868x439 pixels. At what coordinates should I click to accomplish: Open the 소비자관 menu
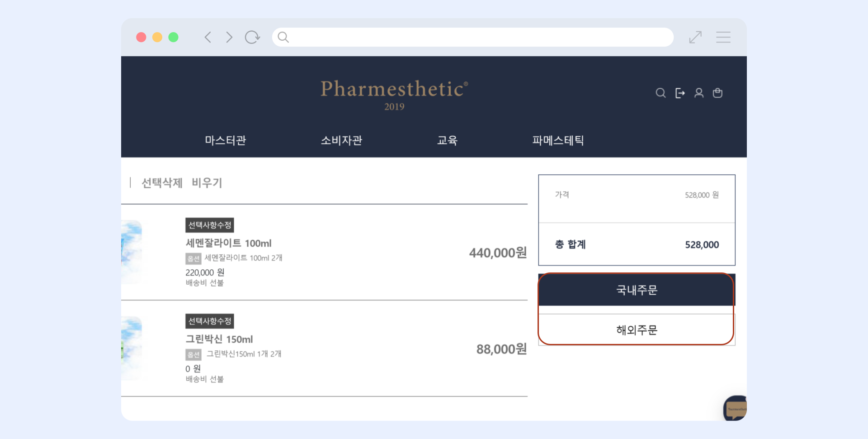[341, 140]
